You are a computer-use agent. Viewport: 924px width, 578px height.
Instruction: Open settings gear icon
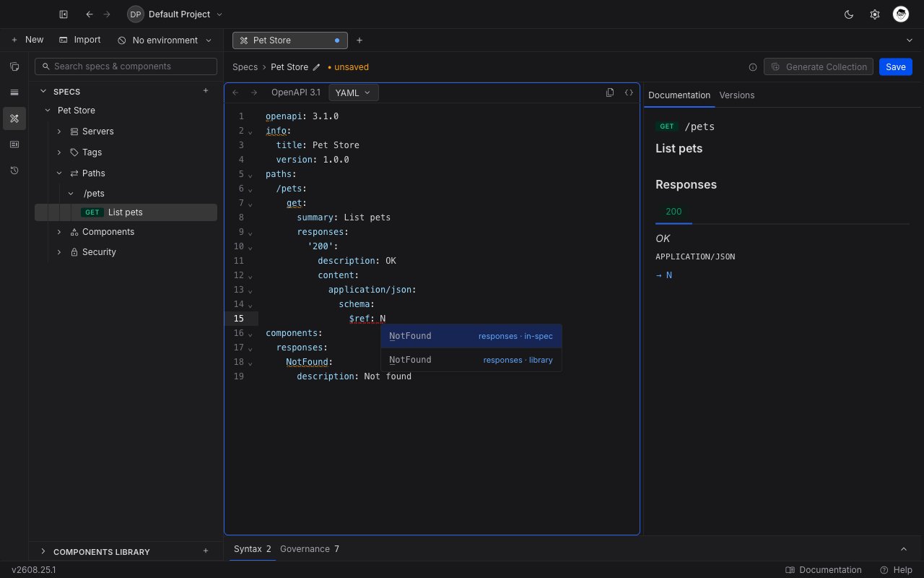click(875, 14)
